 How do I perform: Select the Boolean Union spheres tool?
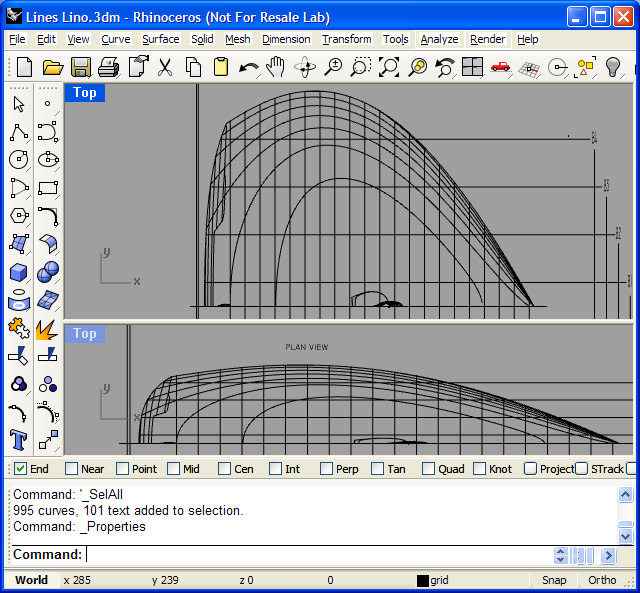(x=48, y=272)
